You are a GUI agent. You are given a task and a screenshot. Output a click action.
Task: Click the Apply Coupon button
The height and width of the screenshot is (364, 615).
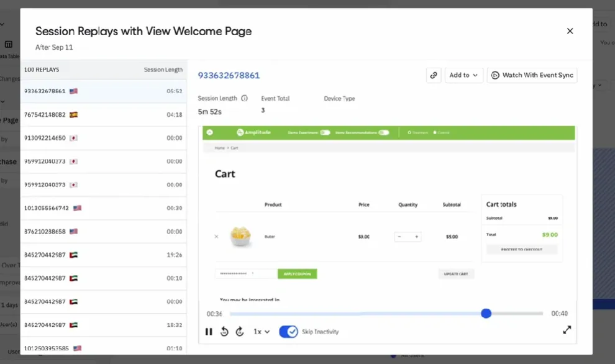tap(297, 273)
